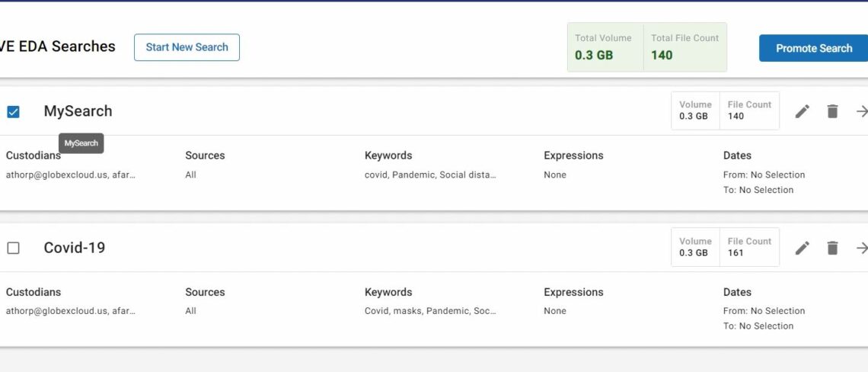The image size is (868, 372).
Task: Open Covid-19 details with arrow icon
Action: [x=861, y=248]
